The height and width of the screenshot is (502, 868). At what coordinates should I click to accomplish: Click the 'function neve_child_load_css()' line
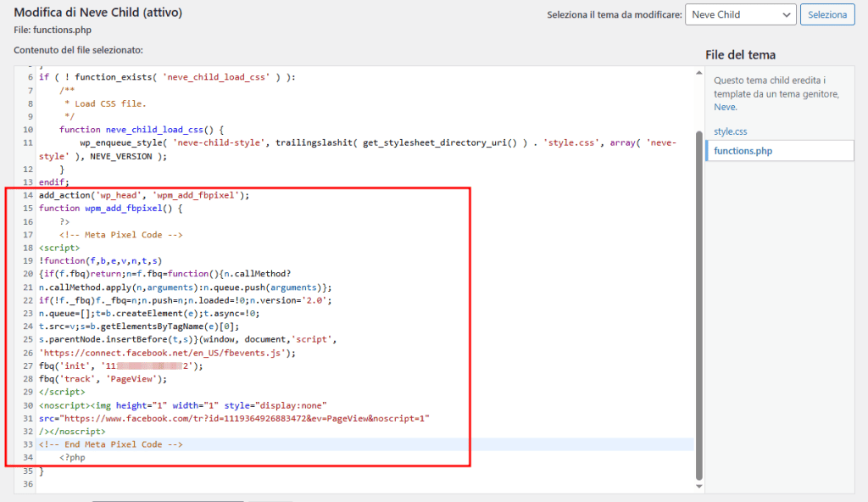142,130
